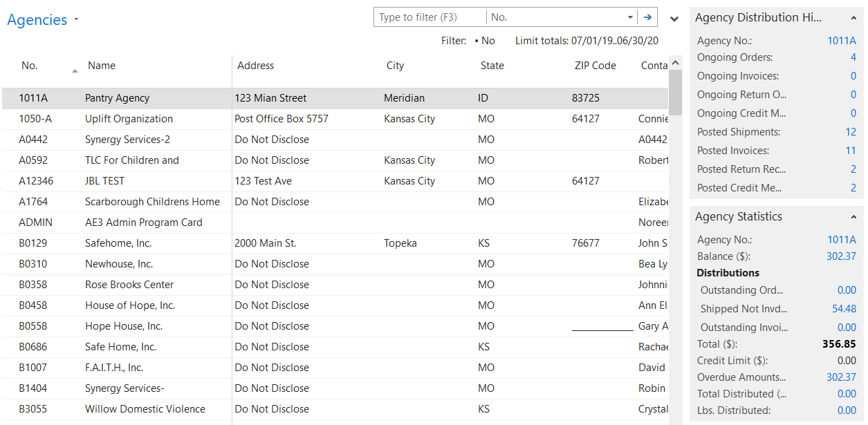This screenshot has width=868, height=425.
Task: Open Posted Invoices value 11
Action: click(850, 151)
